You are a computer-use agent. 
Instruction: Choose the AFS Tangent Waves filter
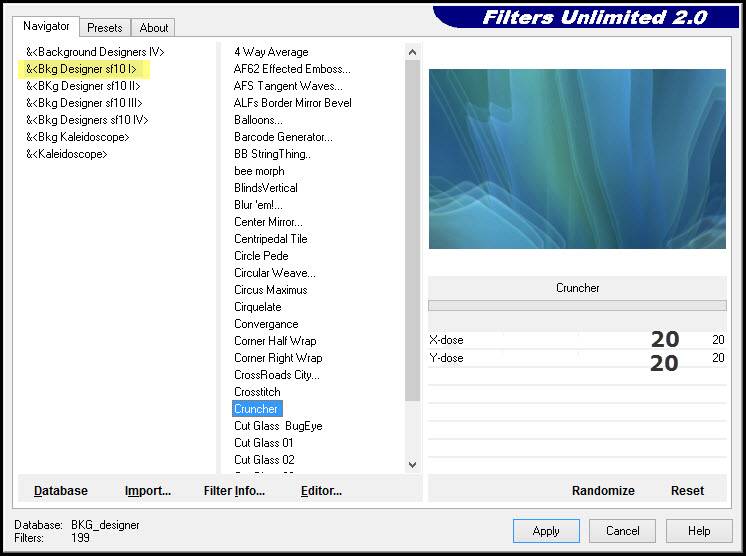(288, 86)
